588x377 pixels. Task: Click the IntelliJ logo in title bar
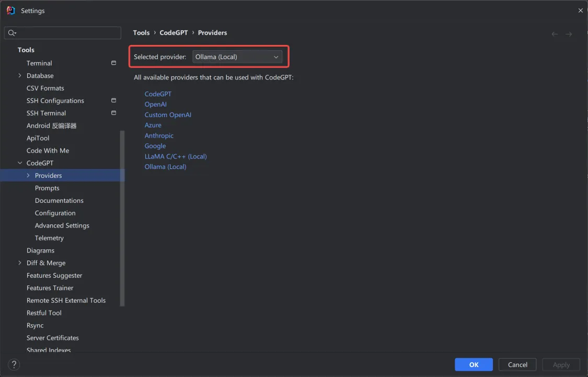coord(11,10)
